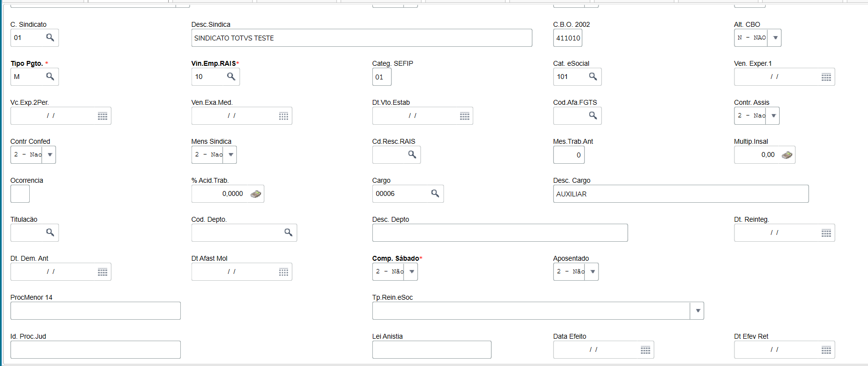Open the Data Efeito calendar picker
This screenshot has height=366, width=868.
coord(645,350)
